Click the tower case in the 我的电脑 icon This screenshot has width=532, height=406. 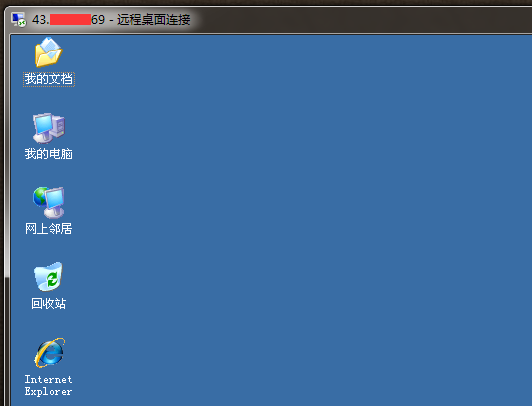point(59,126)
